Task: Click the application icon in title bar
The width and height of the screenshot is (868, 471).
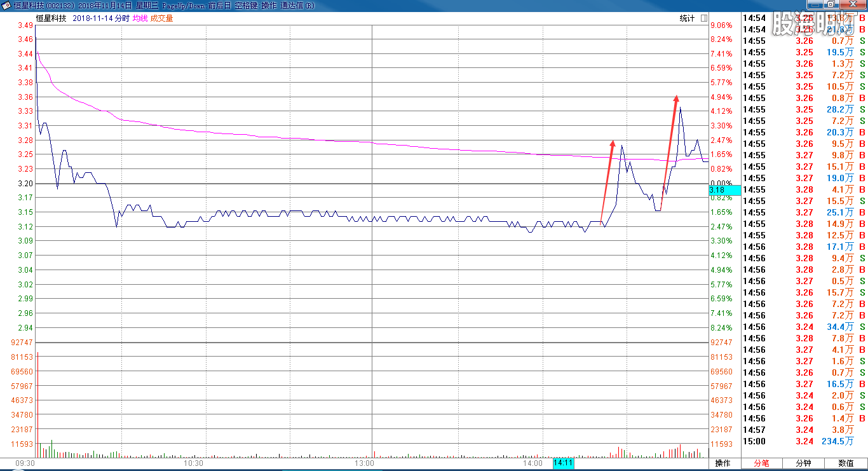Action: click(x=6, y=6)
